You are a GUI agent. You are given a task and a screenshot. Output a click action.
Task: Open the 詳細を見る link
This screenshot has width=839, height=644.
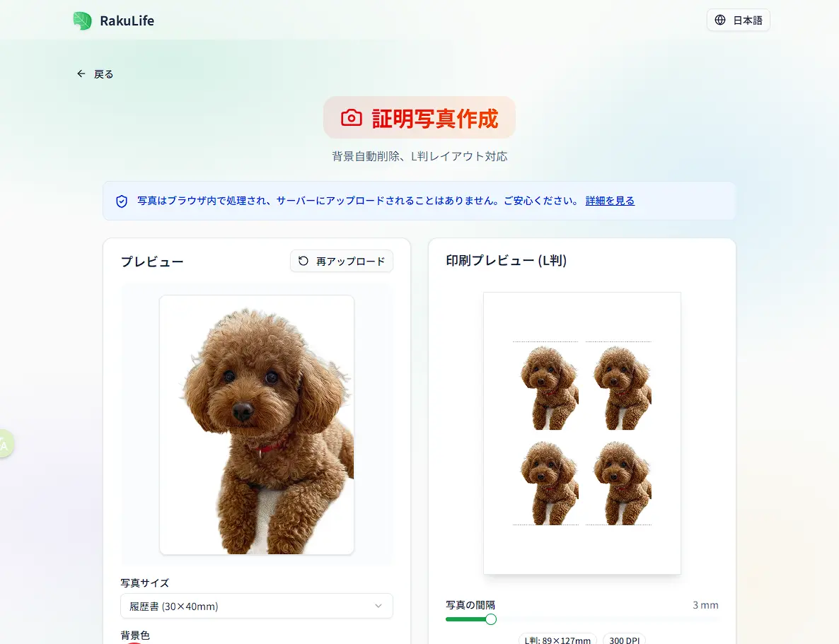pos(610,201)
